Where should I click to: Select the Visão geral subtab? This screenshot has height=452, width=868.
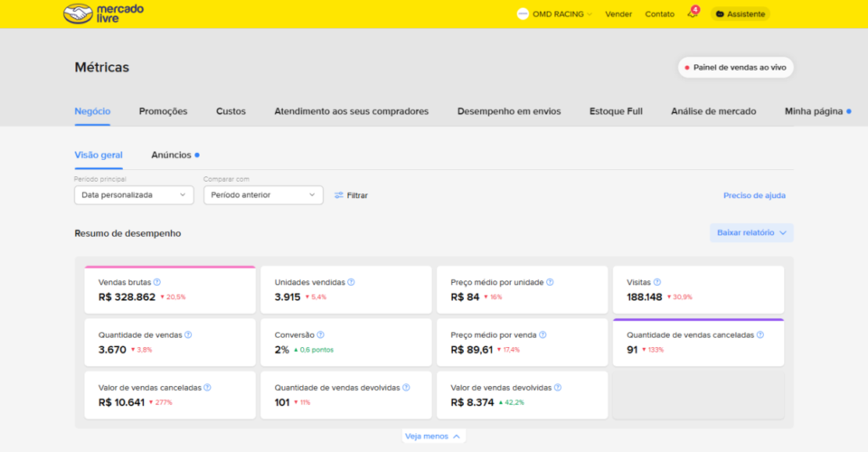[x=99, y=155]
